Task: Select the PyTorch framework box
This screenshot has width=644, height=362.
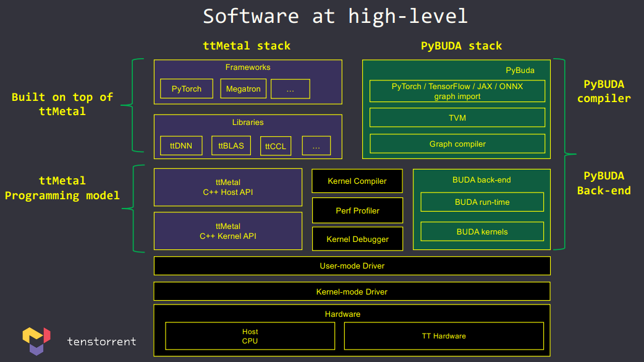Action: pos(187,88)
